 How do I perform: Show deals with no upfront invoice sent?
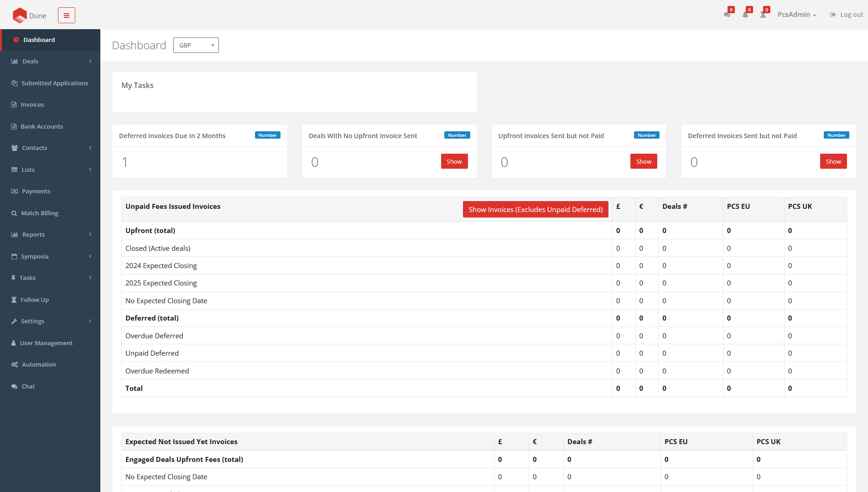(454, 161)
